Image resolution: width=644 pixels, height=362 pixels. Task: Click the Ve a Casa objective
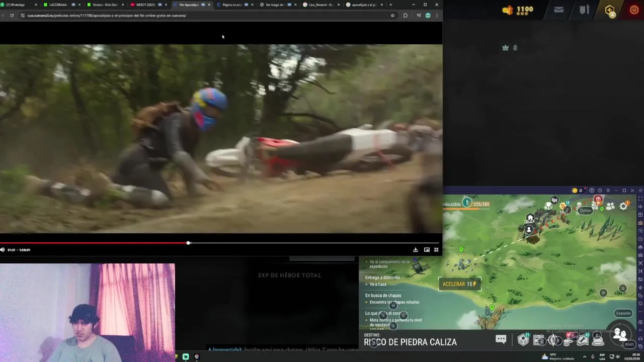pos(378,285)
